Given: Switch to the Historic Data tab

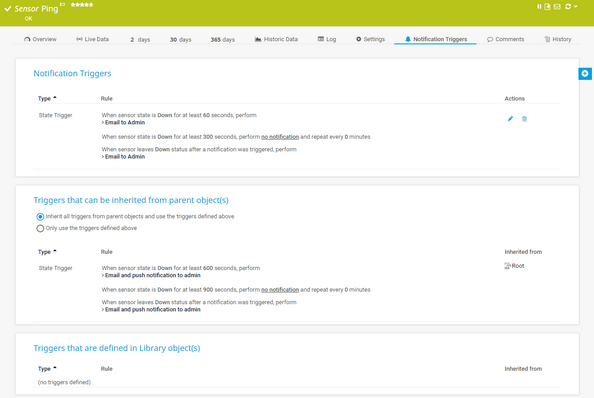Looking at the screenshot, I should tap(276, 39).
